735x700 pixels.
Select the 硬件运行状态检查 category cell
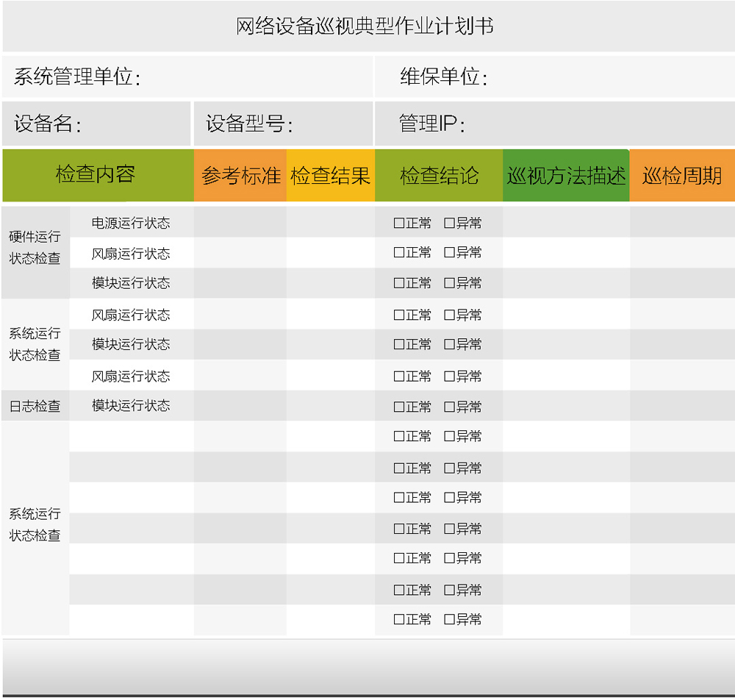[35, 248]
